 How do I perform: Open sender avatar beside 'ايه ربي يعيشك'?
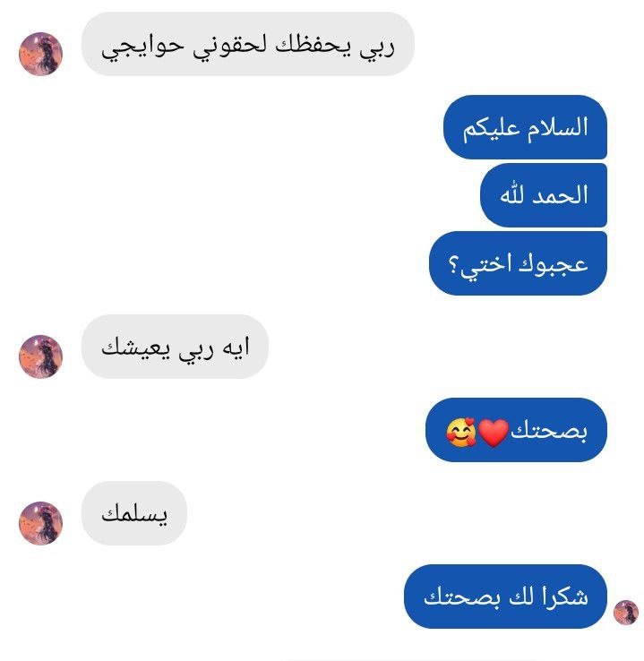pyautogui.click(x=41, y=356)
